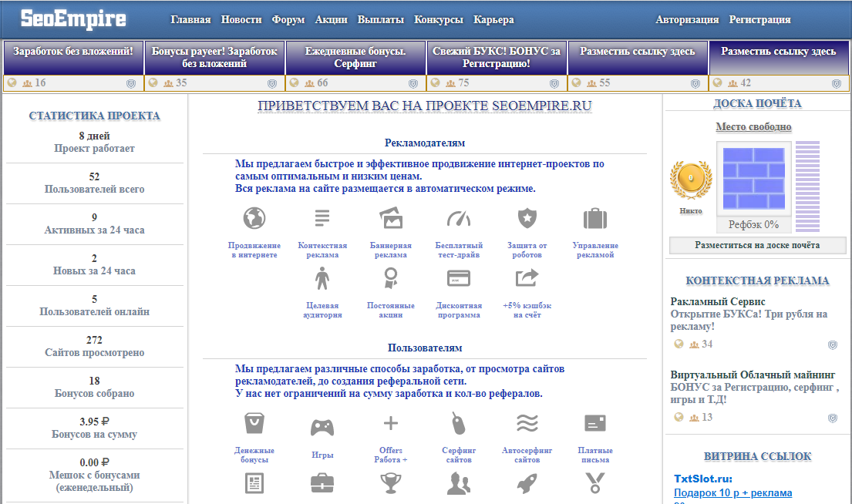Click the briefcase icon Управление рекламой
852x504 pixels.
coord(594,218)
